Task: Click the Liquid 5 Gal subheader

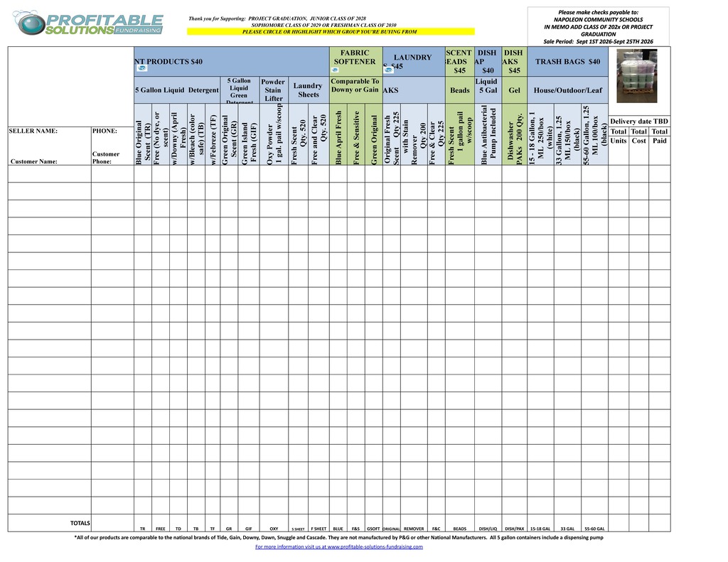Action: (x=488, y=90)
